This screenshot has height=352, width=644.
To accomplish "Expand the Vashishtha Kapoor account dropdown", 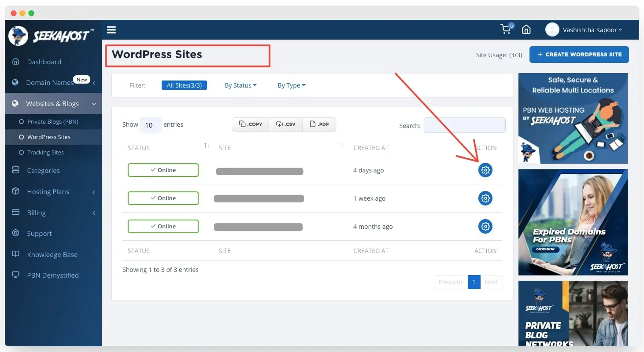I will pos(592,30).
